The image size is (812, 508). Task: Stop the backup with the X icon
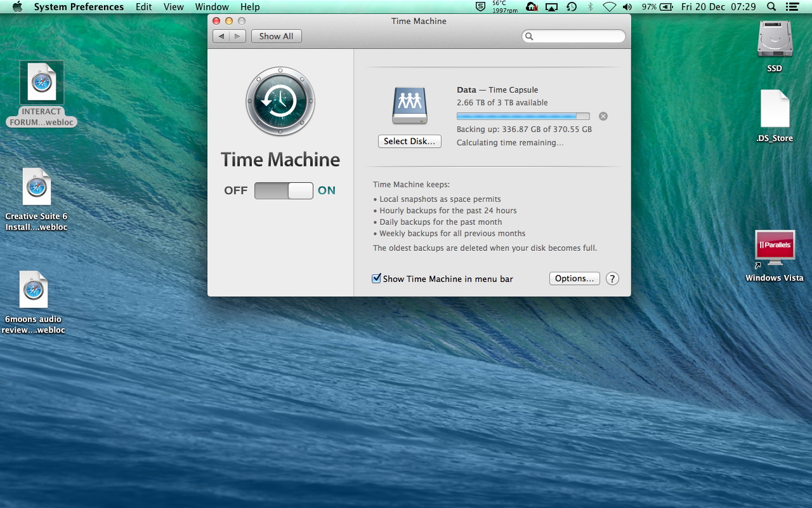pyautogui.click(x=603, y=116)
